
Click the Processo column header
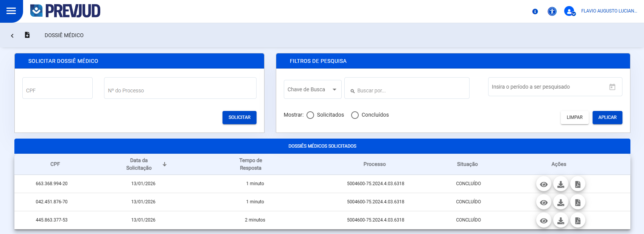coord(375,164)
